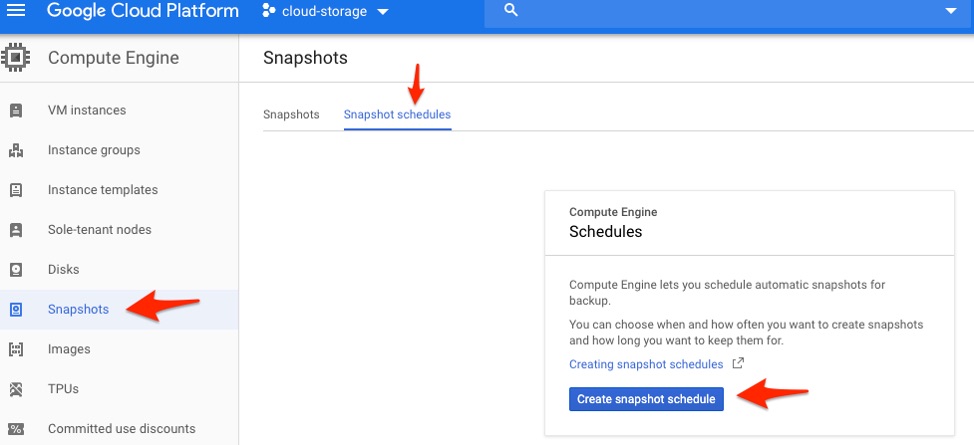Click the Committed use discounts icon
The height and width of the screenshot is (445, 974).
pos(16,429)
